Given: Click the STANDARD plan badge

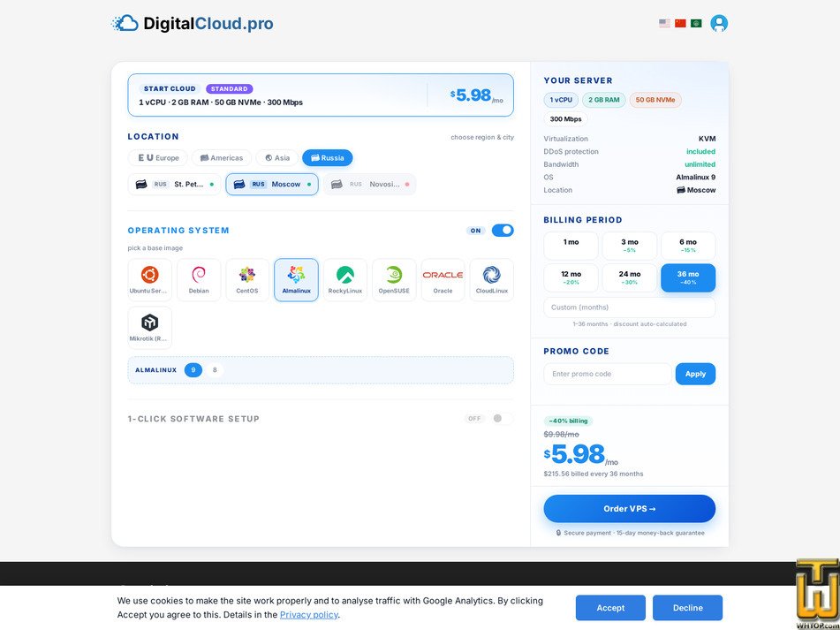Looking at the screenshot, I should 230,89.
